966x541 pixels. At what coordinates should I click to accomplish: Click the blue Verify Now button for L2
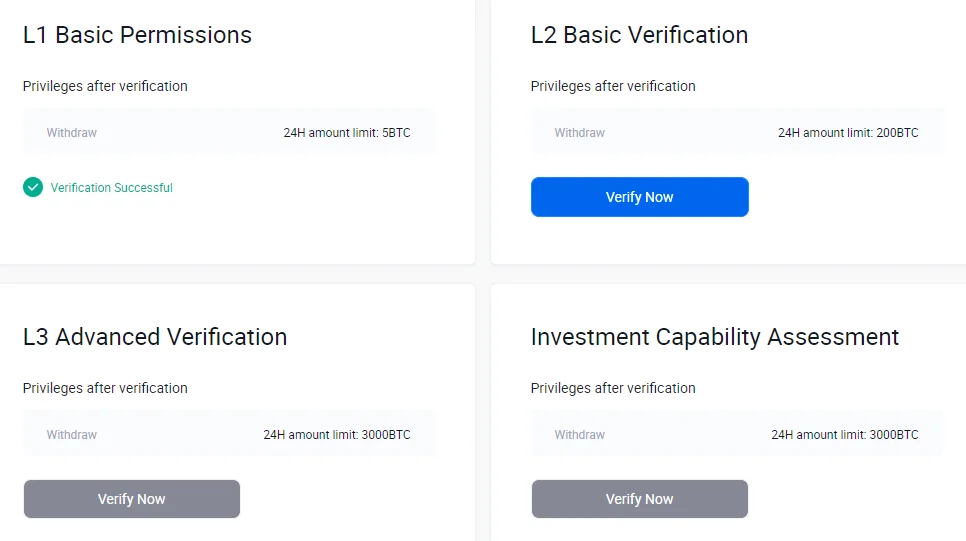click(x=639, y=197)
